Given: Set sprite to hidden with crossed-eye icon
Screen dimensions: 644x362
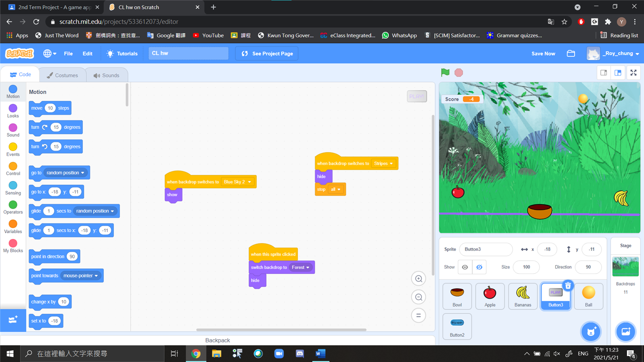Looking at the screenshot, I should pos(479,267).
